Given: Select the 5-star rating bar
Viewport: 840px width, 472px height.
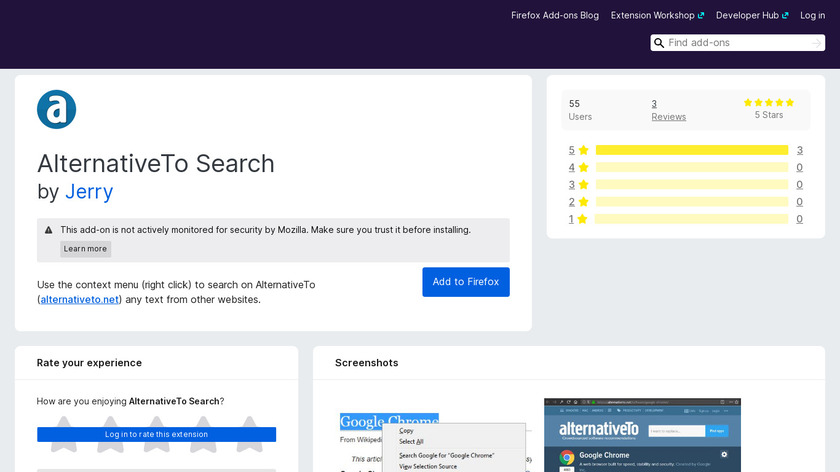Looking at the screenshot, I should [x=691, y=151].
